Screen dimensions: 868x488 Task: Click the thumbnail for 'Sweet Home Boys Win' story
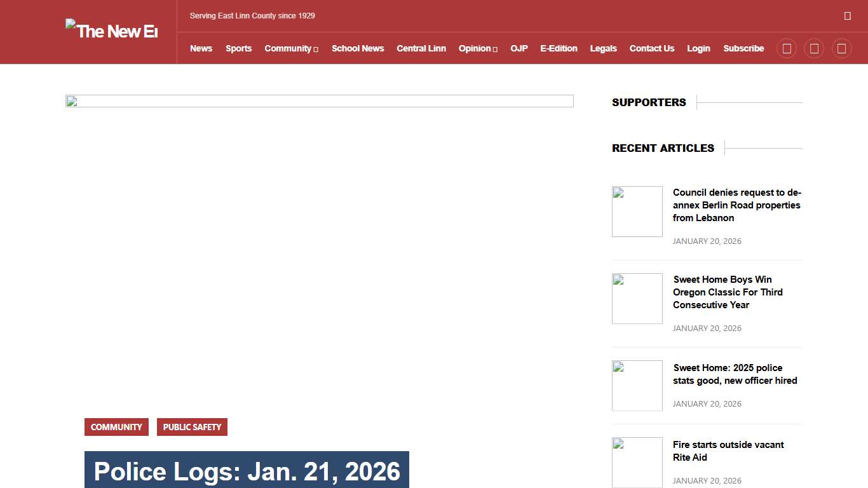637,298
